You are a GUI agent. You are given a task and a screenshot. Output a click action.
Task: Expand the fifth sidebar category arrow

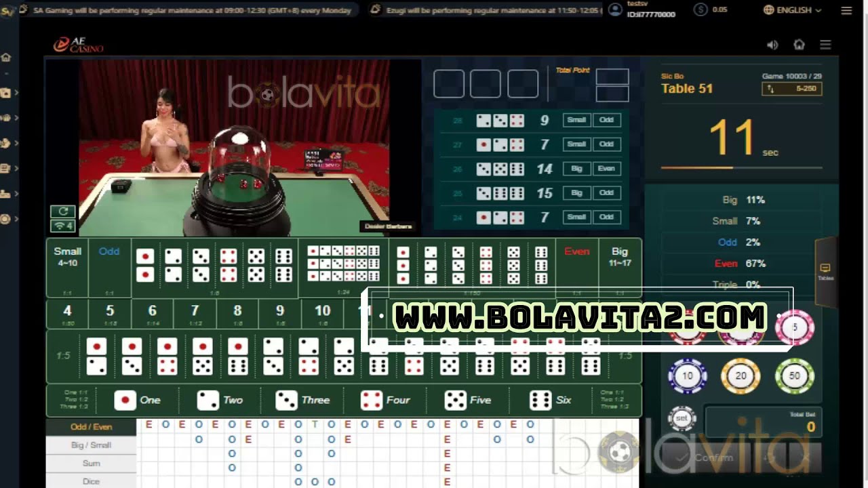pos(16,194)
